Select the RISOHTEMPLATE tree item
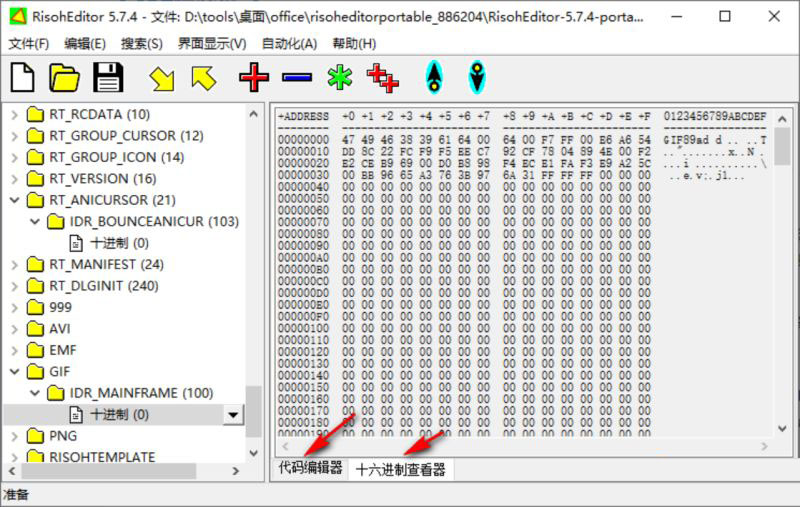 102,457
